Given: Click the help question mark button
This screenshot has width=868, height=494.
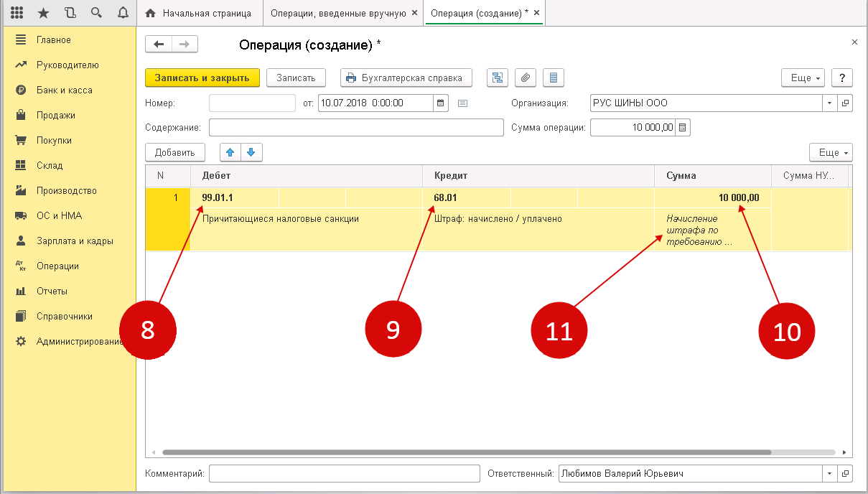Looking at the screenshot, I should [842, 78].
